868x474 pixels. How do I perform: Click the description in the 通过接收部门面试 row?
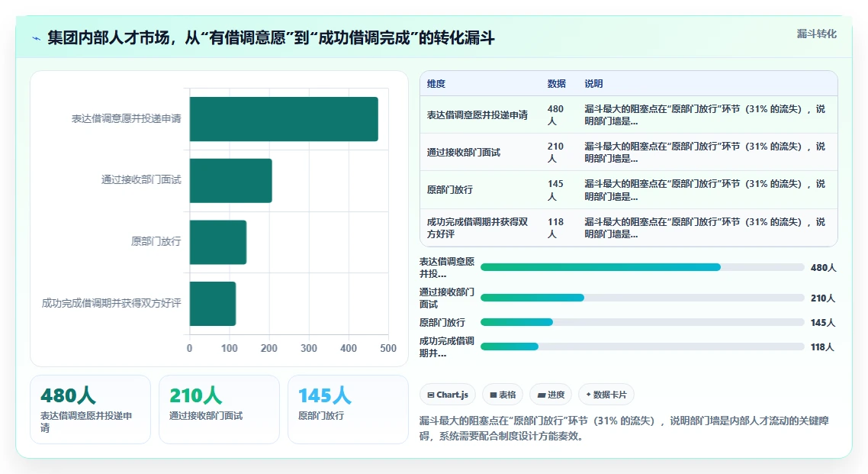(x=705, y=153)
